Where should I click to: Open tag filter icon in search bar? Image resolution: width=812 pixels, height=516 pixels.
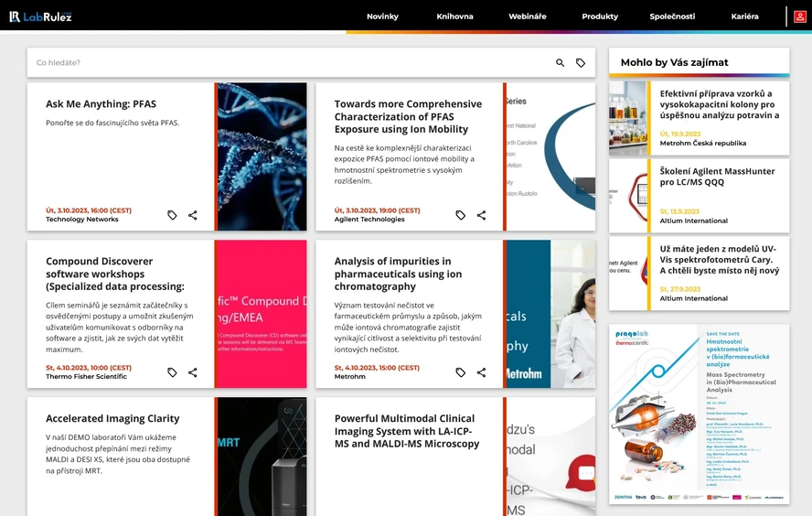pos(581,63)
